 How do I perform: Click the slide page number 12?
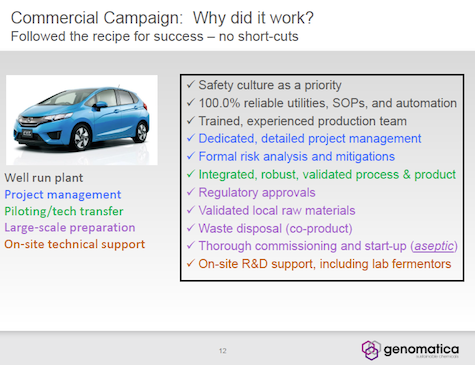coord(223,351)
